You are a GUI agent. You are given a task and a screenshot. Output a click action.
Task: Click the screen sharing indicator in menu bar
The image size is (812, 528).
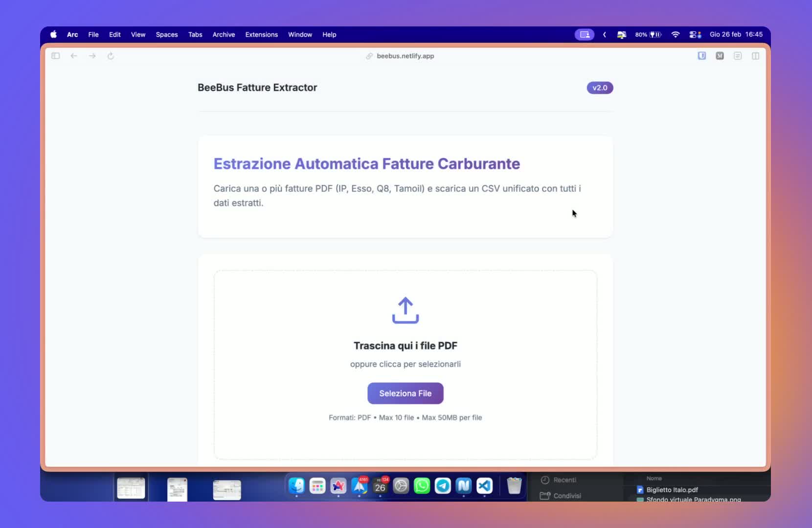pos(585,35)
